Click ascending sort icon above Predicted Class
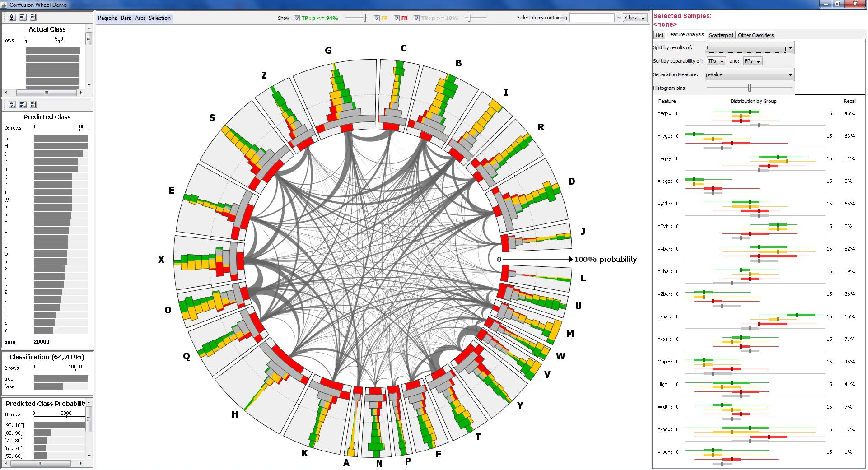The image size is (868, 470). (x=33, y=105)
